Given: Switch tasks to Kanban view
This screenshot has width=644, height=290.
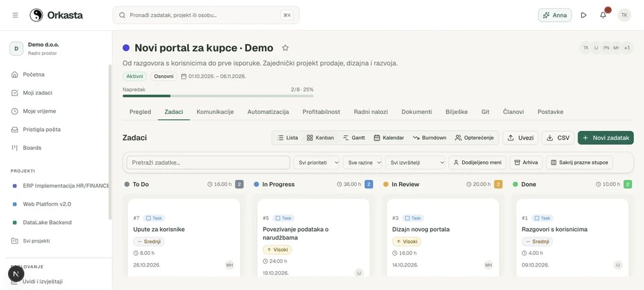Looking at the screenshot, I should coord(321,138).
